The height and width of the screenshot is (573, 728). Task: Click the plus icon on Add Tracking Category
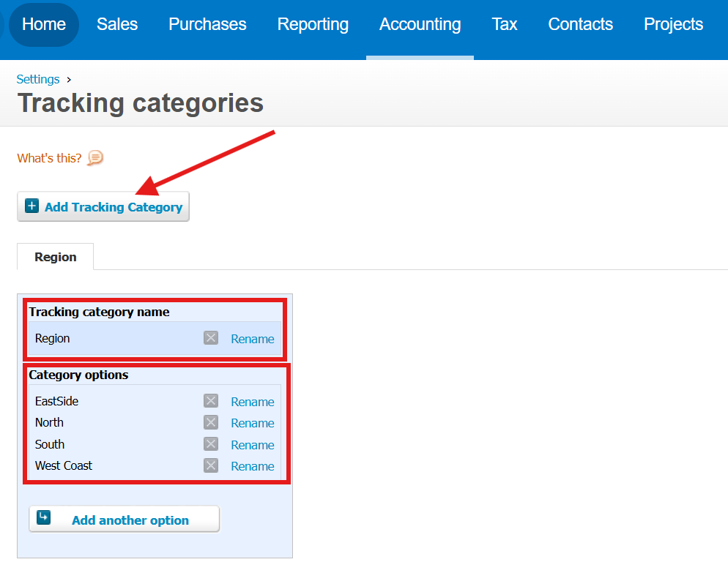[x=31, y=206]
